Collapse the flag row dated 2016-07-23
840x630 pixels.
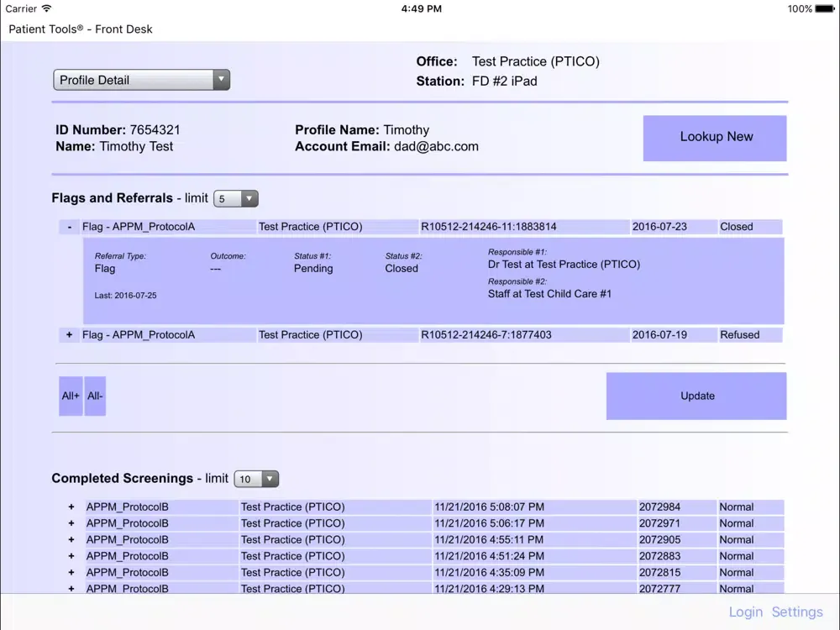pos(70,227)
